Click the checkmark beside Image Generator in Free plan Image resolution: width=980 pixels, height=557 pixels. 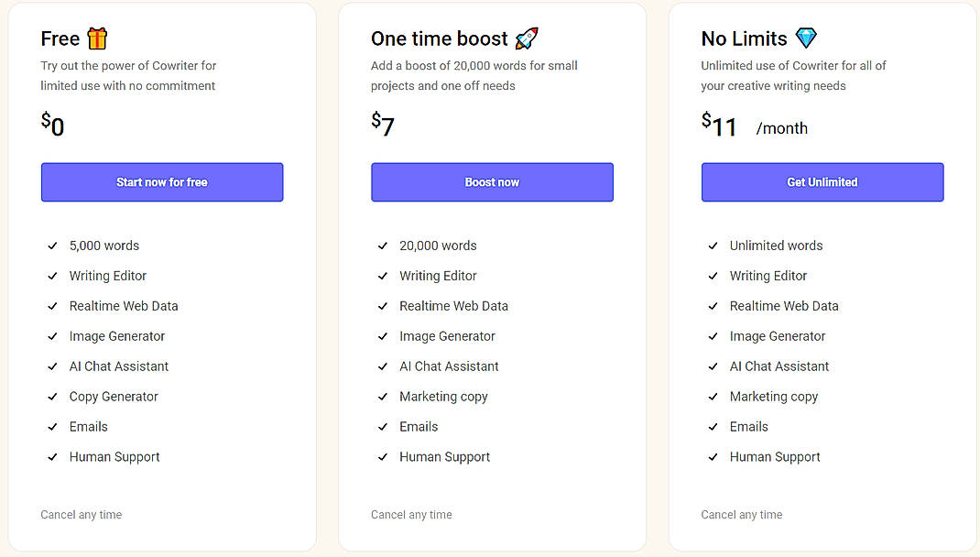(x=52, y=336)
